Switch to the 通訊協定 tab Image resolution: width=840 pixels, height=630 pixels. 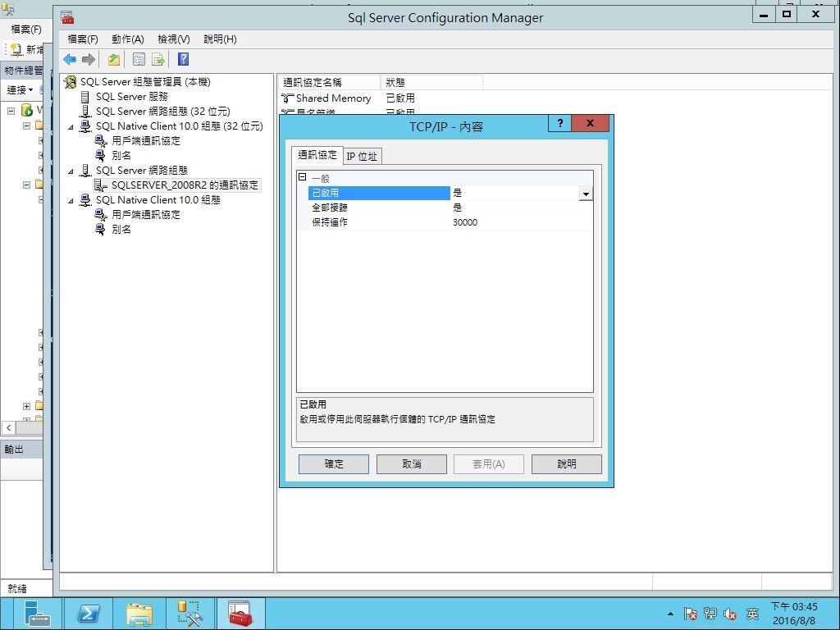317,155
